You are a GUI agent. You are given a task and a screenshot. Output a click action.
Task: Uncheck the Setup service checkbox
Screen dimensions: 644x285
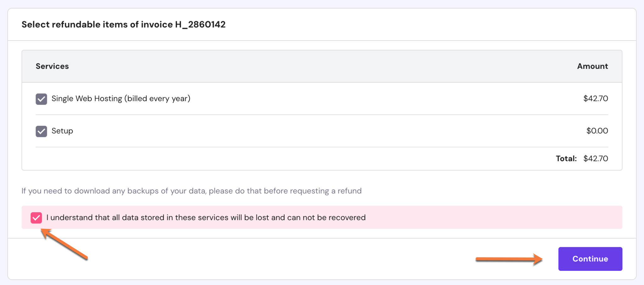(41, 131)
